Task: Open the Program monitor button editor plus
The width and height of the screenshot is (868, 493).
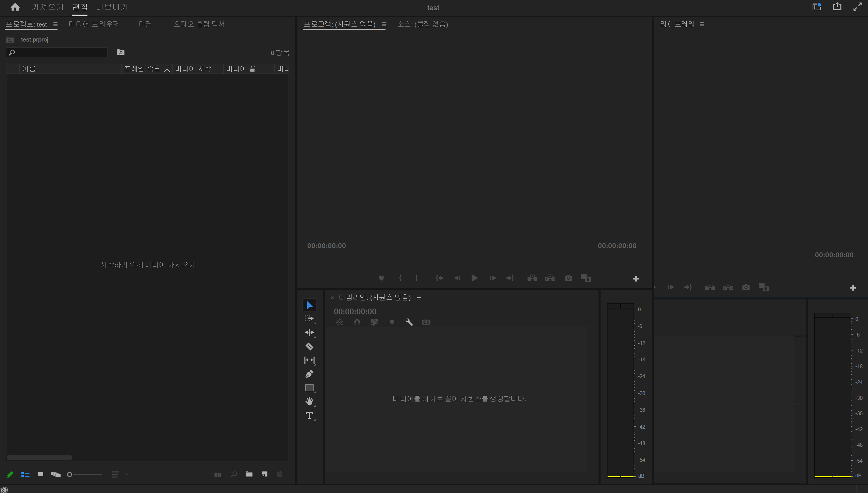Action: (x=636, y=279)
